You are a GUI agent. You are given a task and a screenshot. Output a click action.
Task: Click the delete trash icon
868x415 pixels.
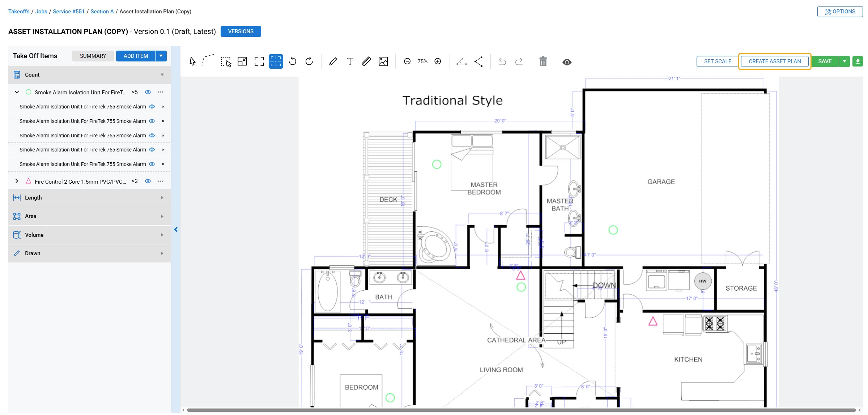(542, 61)
